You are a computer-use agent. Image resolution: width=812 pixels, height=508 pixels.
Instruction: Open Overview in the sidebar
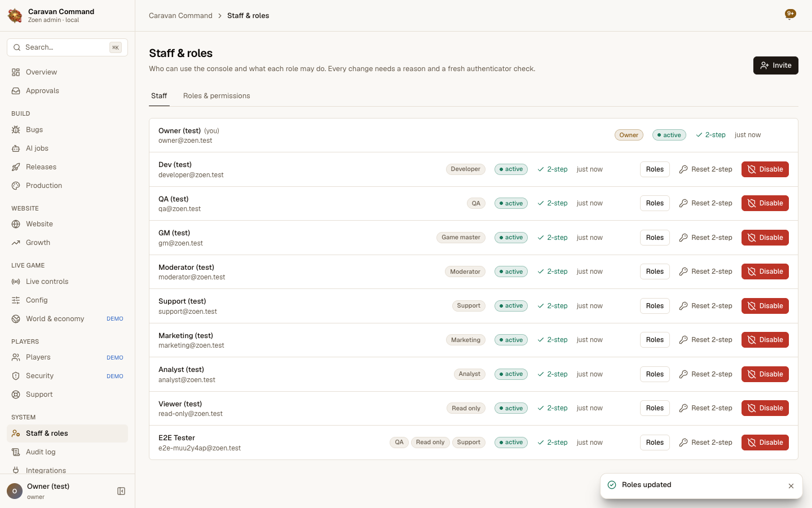(x=67, y=72)
